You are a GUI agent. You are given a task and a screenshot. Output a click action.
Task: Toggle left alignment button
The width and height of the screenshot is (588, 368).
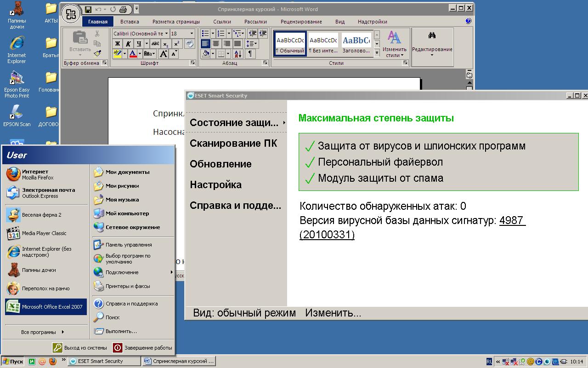tap(205, 44)
